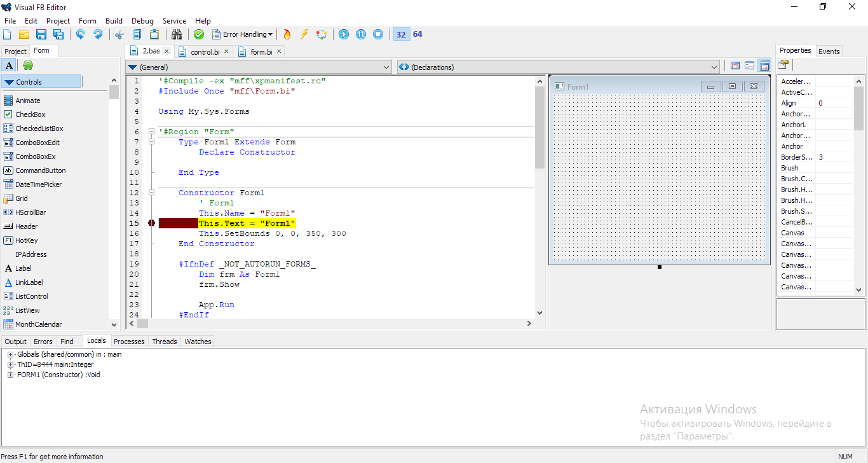Click the Cut scissors icon
The image size is (868, 463).
pyautogui.click(x=119, y=34)
